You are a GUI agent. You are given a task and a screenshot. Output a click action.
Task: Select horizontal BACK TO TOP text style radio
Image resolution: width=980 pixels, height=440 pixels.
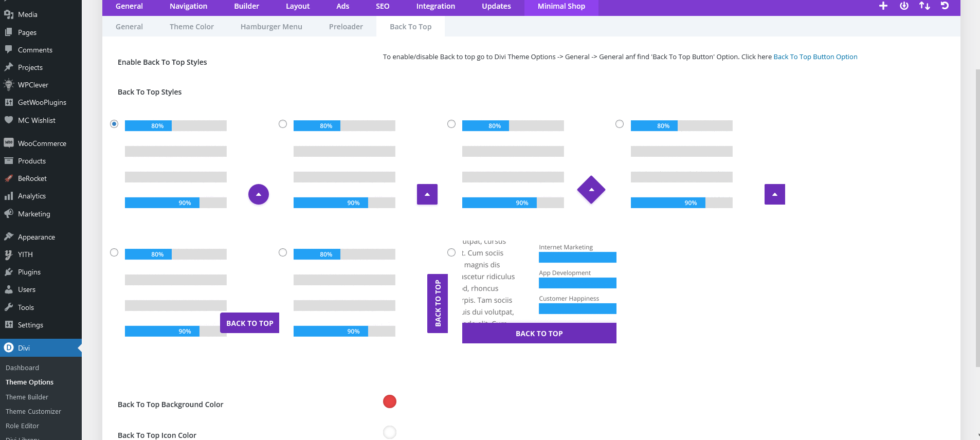(x=114, y=252)
